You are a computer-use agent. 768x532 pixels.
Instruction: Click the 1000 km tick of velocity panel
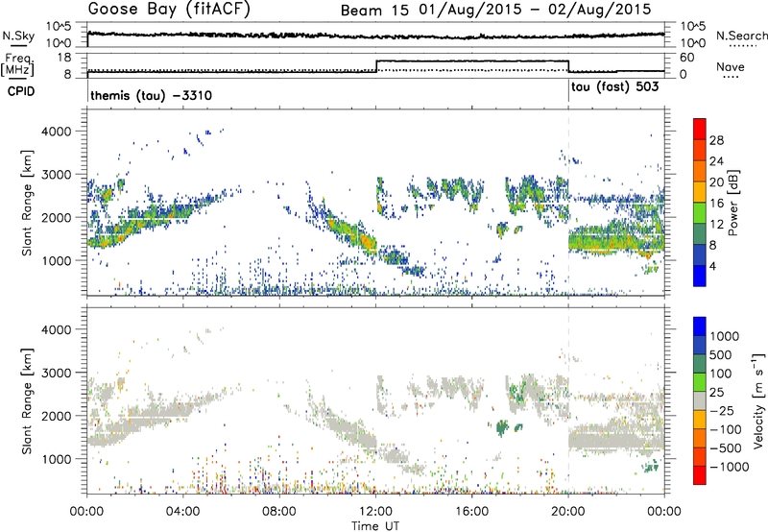[56, 459]
